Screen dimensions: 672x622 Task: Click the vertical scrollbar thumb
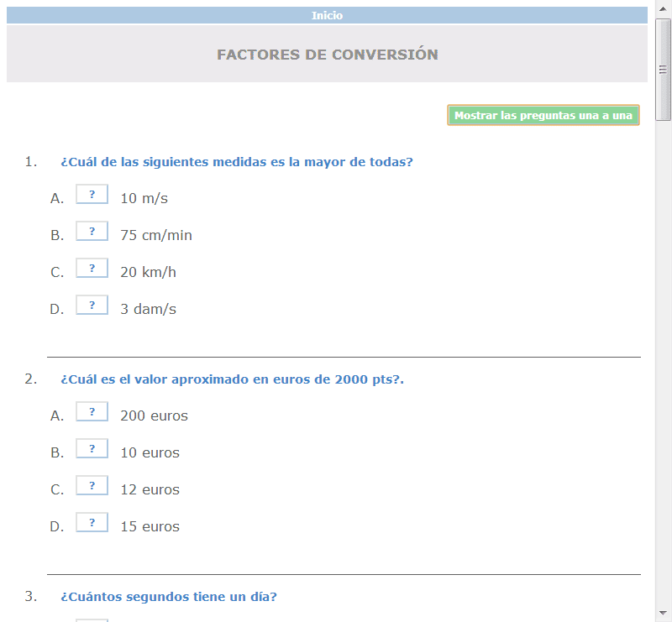pyautogui.click(x=663, y=71)
